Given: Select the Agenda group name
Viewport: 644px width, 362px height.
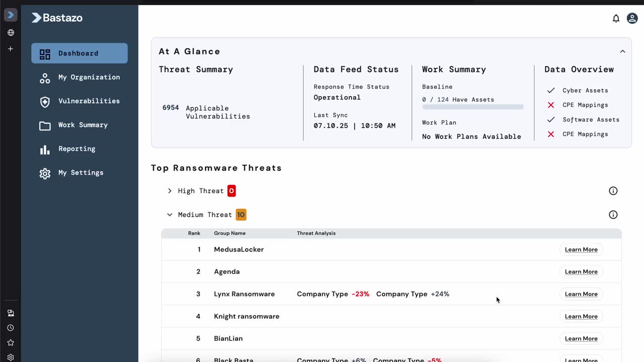Looking at the screenshot, I should coord(227,271).
